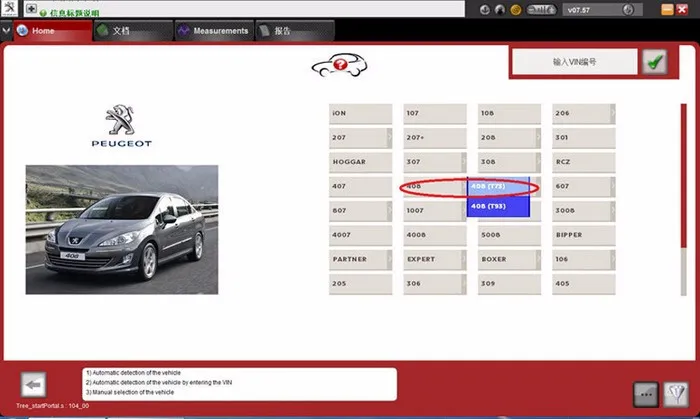This screenshot has width=700, height=419.
Task: Click the plus icon beside the info text
Action: [x=31, y=8]
